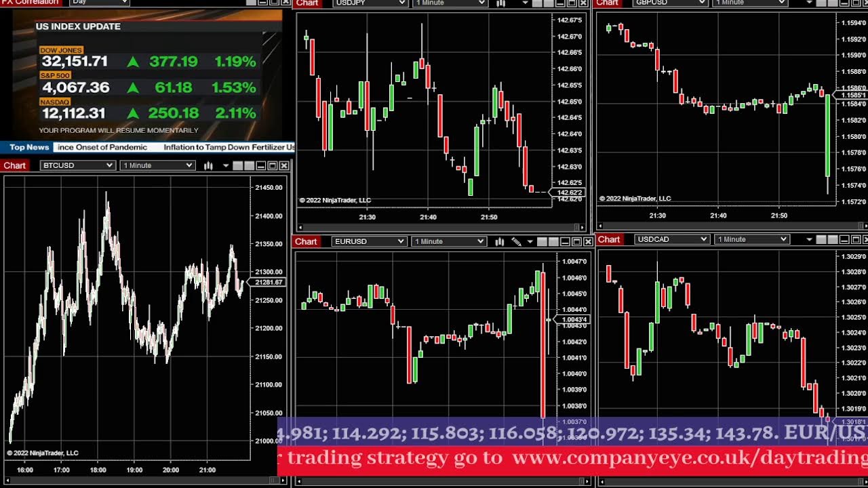Click the Dow Jones value 32,151.71

(75, 62)
